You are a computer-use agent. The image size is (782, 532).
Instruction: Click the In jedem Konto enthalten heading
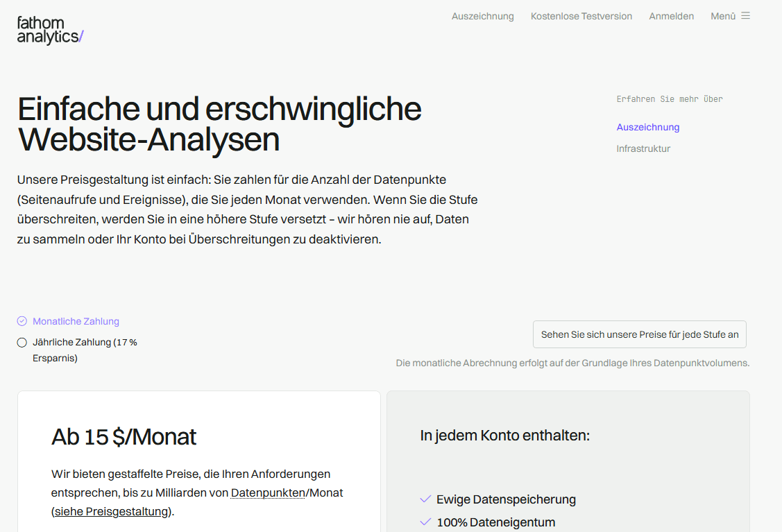tap(504, 436)
